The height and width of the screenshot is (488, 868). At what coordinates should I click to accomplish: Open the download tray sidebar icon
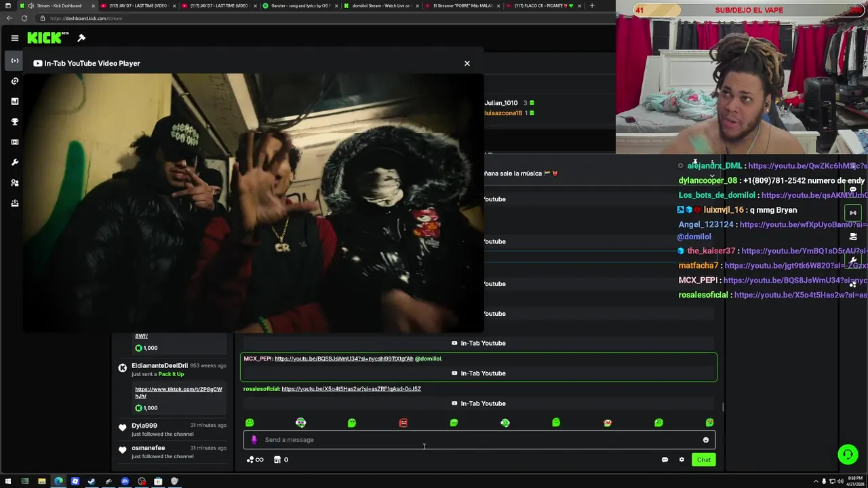point(14,203)
